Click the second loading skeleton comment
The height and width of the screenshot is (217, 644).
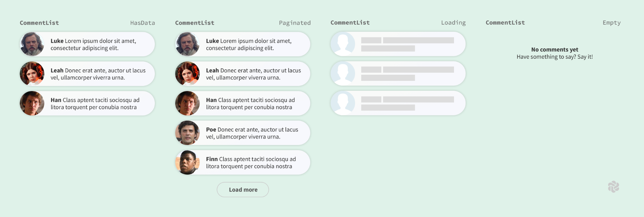tap(398, 73)
